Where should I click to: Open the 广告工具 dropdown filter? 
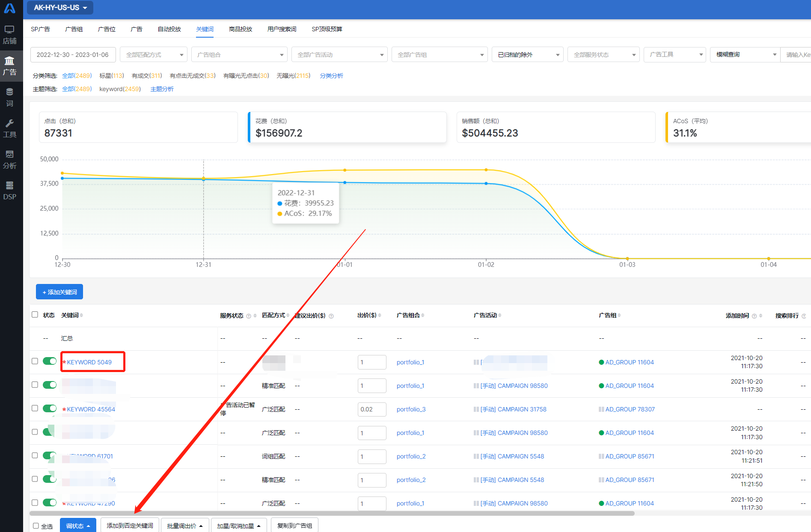675,55
